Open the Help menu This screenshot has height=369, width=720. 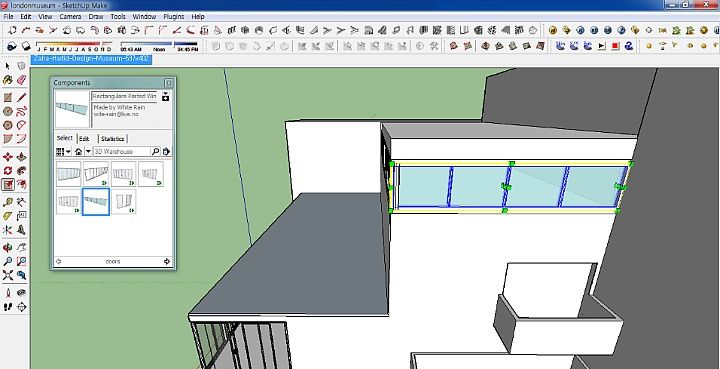[x=198, y=17]
